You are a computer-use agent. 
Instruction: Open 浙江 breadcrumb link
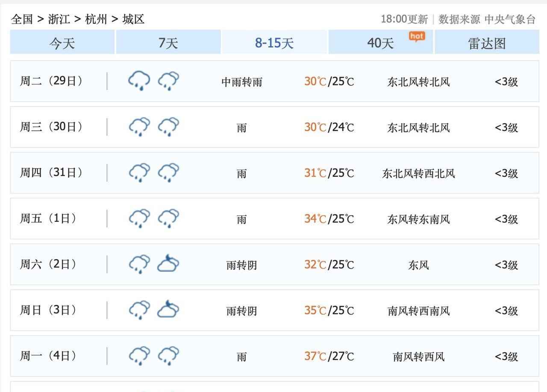(x=59, y=19)
